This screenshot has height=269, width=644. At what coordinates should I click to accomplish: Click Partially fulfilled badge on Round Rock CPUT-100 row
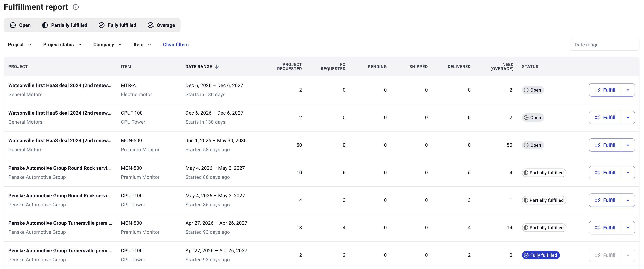tap(544, 200)
